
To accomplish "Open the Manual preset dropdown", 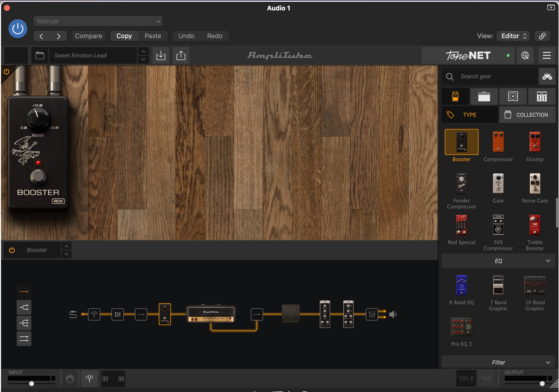I will (x=98, y=21).
